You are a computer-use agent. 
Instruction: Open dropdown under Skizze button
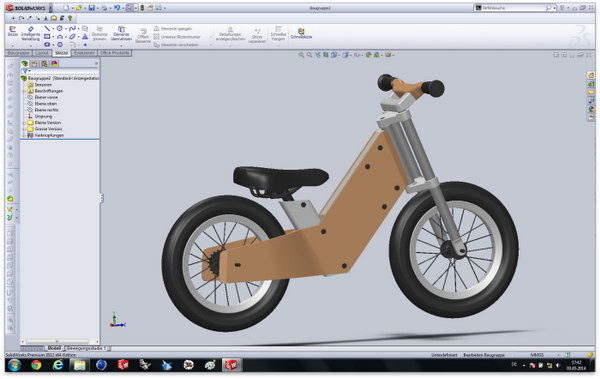coord(13,45)
